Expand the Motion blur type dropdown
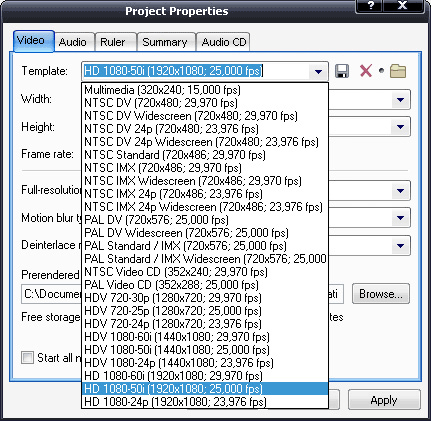Image resolution: width=431 pixels, height=421 pixels. (x=400, y=218)
